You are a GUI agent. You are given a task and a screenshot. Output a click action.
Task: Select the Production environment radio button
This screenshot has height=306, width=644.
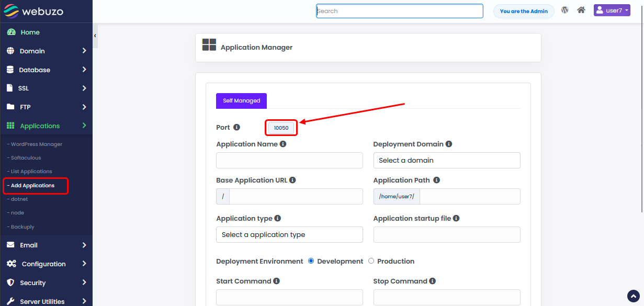tap(371, 261)
